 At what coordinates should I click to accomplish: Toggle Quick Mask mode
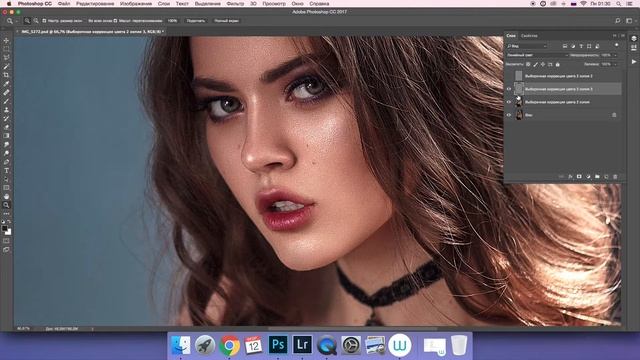tap(6, 241)
